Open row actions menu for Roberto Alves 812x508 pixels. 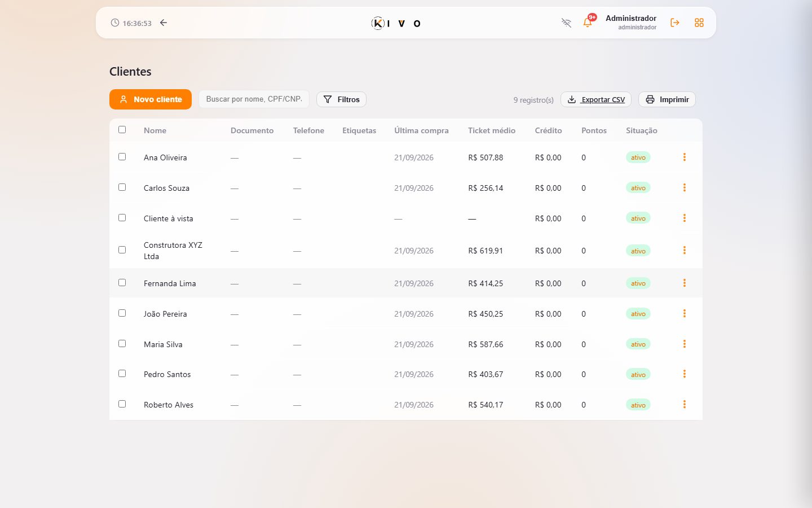[x=685, y=404]
